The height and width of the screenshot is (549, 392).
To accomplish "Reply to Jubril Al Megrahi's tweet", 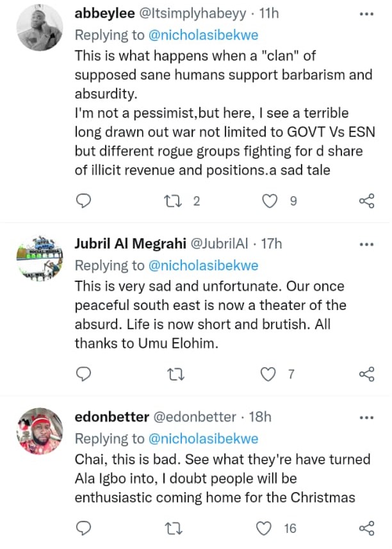I will [x=84, y=374].
